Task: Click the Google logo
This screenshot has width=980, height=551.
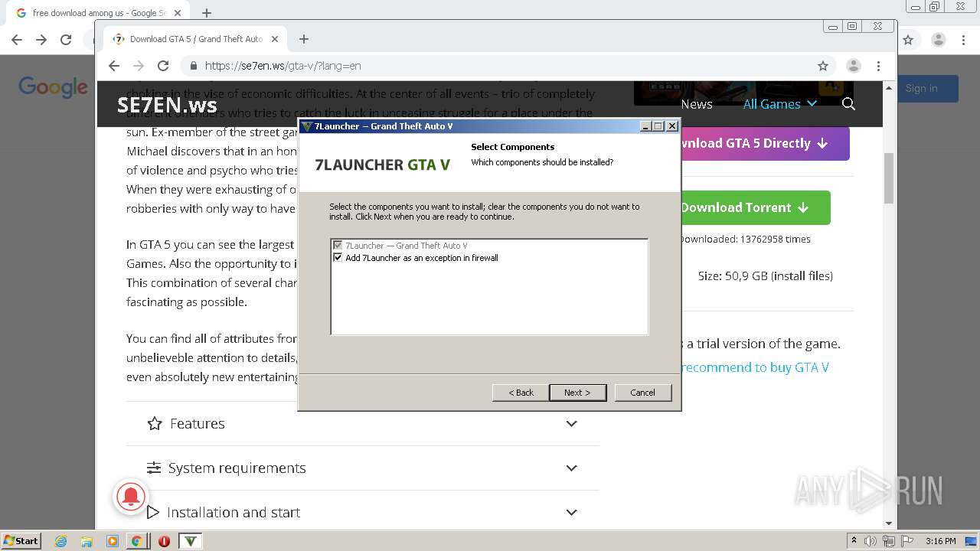Action: point(54,87)
